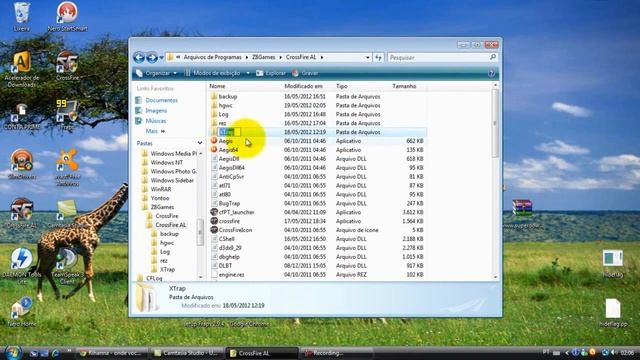Viewport: 640px width, 360px height.
Task: Click the Windows Start orb
Action: click(13, 353)
